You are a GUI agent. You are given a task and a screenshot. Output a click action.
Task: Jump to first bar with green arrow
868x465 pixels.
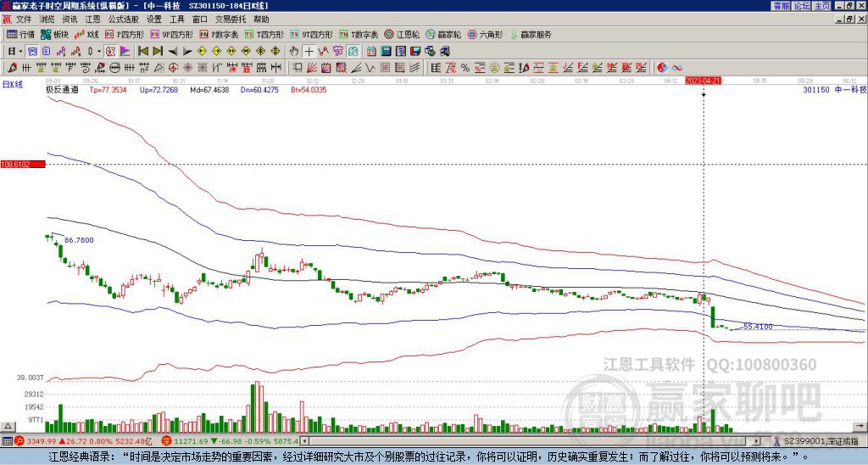point(143,51)
